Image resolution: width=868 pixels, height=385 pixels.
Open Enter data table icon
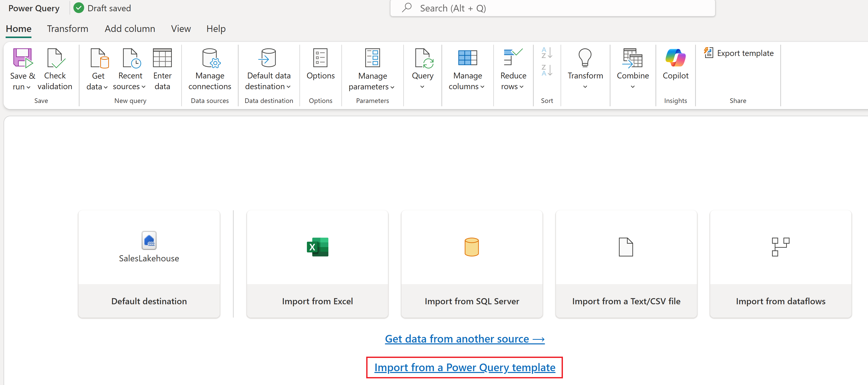(x=162, y=58)
